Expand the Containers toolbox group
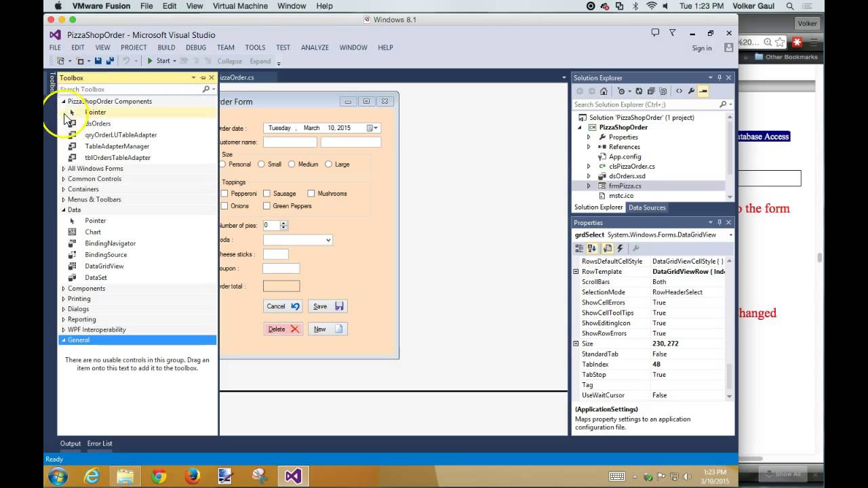 (x=64, y=189)
